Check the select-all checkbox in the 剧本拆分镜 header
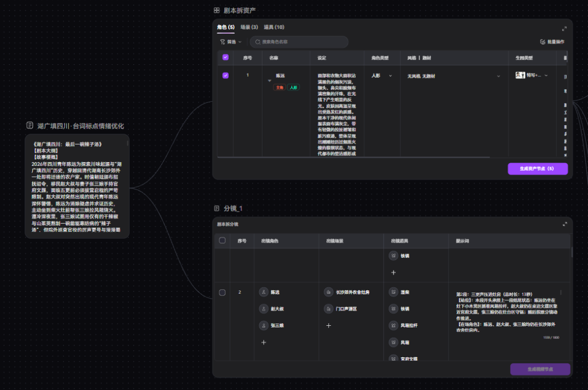 [222, 240]
